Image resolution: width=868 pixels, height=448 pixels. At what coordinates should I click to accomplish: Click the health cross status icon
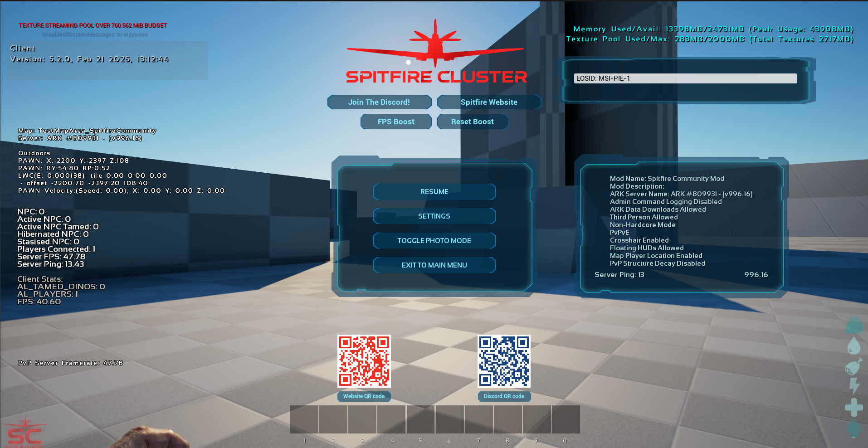[x=854, y=407]
